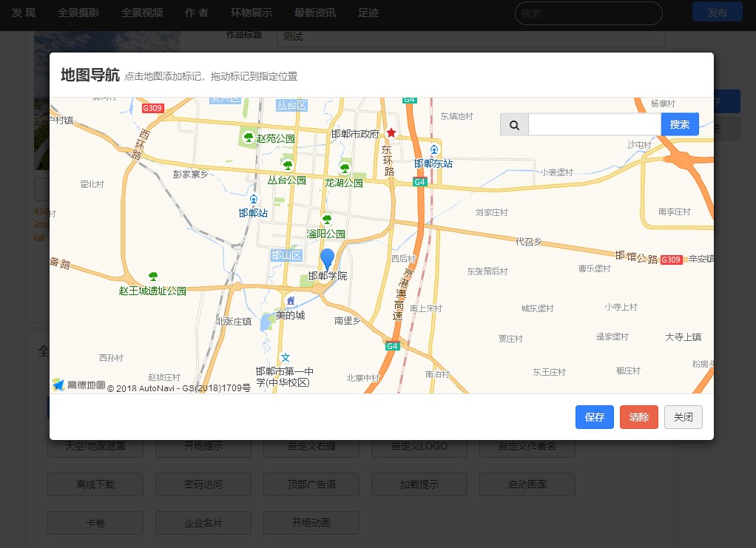Click the 邯郸市第一中学 school icon
Screen dimensions: 756x548
(x=285, y=357)
